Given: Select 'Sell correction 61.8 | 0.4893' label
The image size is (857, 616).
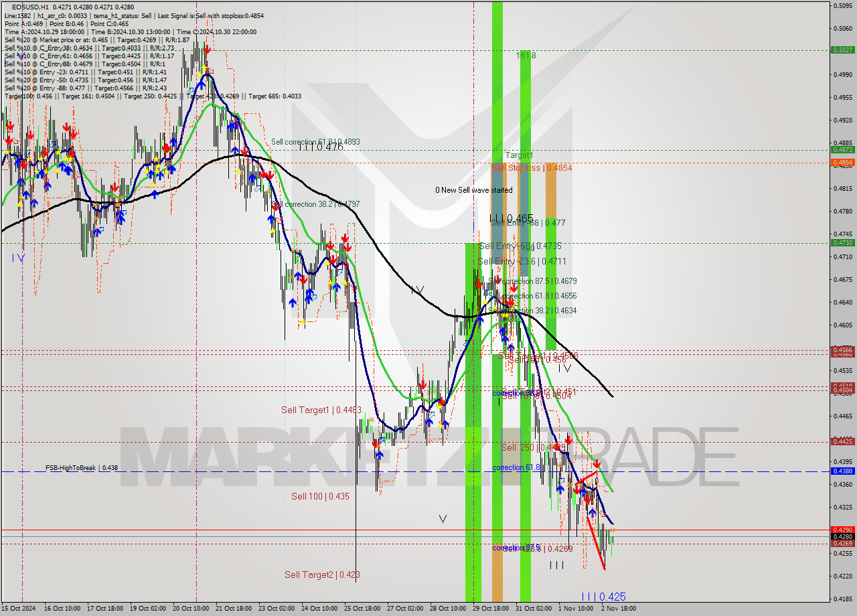Looking at the screenshot, I should pos(315,142).
